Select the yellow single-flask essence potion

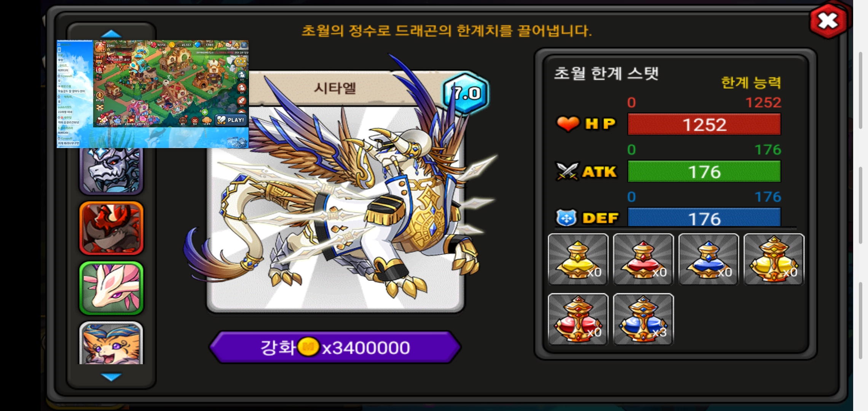pyautogui.click(x=578, y=259)
